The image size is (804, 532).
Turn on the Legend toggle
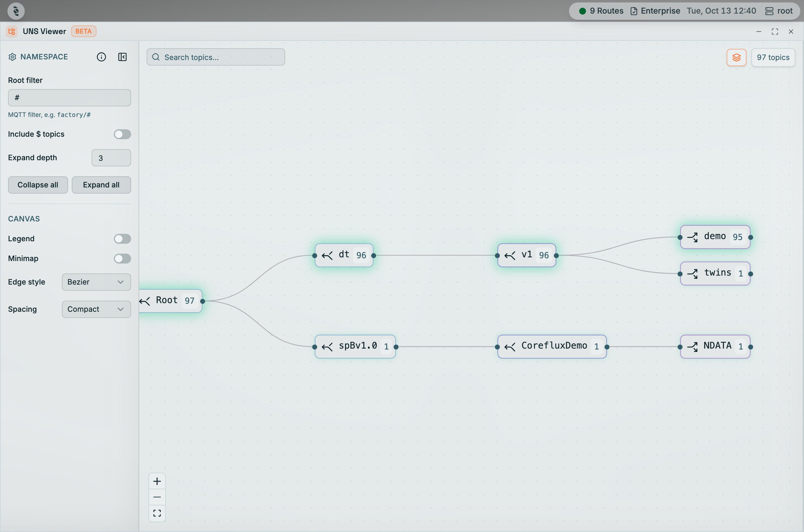(x=122, y=239)
